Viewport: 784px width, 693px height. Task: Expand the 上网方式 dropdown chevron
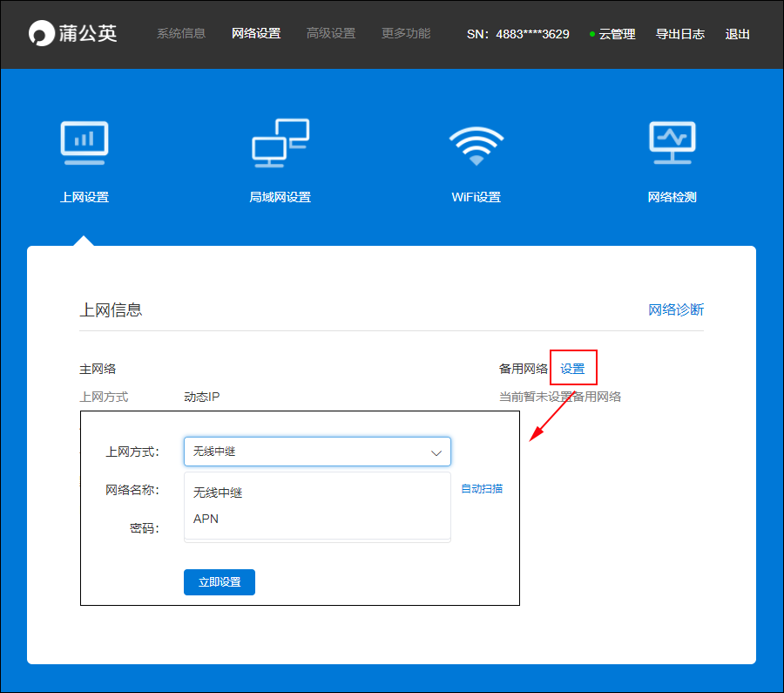click(436, 452)
